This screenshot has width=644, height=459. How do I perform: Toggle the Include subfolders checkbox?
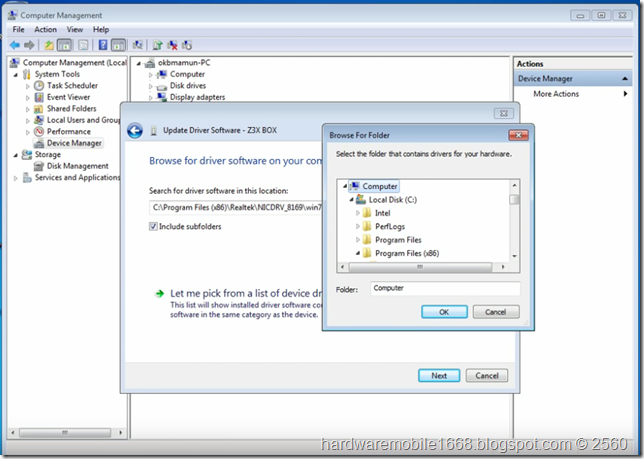(153, 226)
